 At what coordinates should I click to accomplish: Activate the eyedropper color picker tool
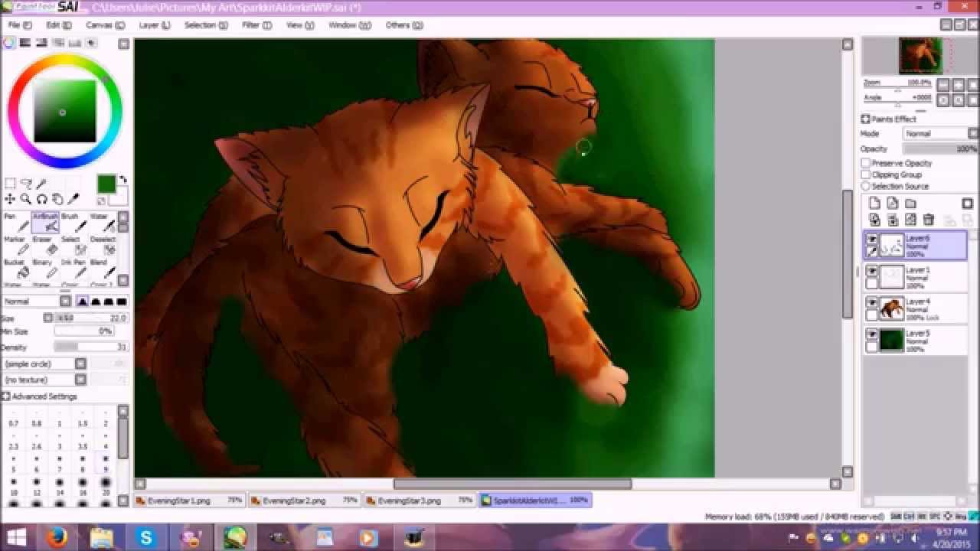click(x=73, y=200)
